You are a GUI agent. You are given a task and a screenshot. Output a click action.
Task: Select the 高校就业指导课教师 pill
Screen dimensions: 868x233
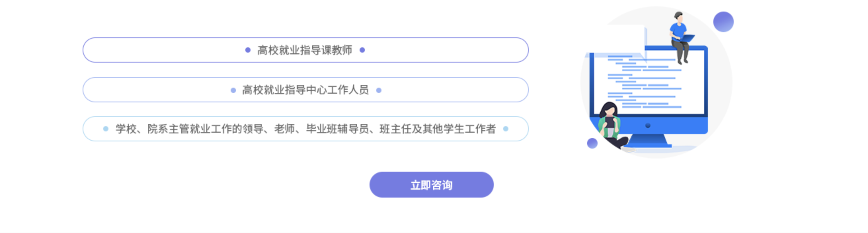[x=305, y=50]
